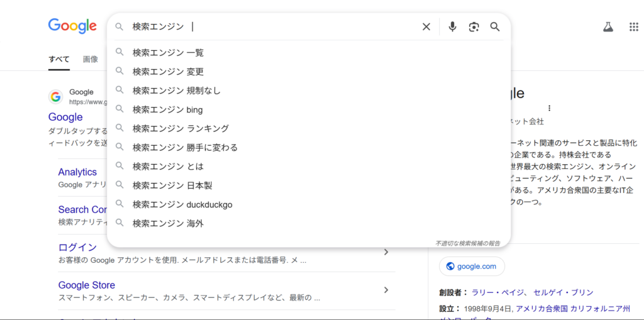644x320 pixels.
Task: Open search by image camera icon
Action: [474, 27]
